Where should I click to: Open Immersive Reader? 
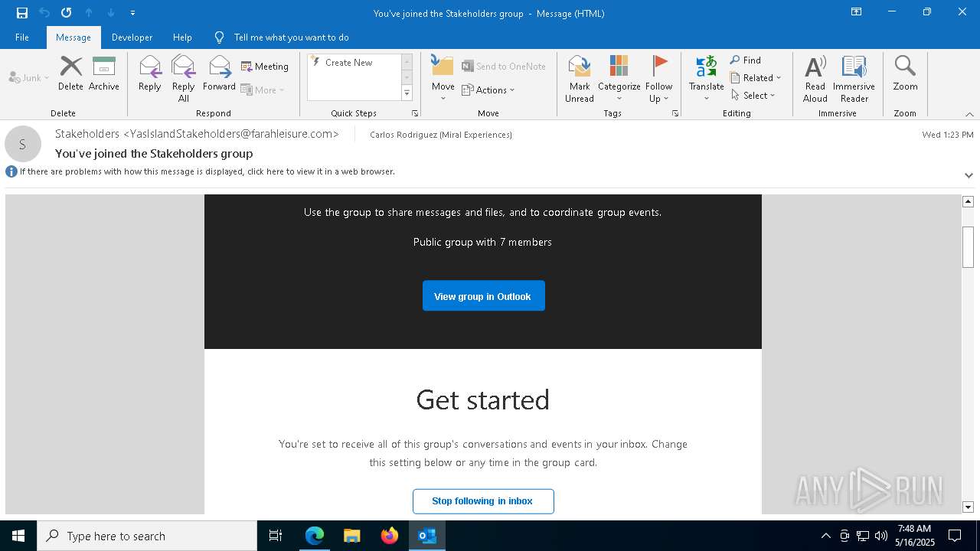click(x=854, y=78)
